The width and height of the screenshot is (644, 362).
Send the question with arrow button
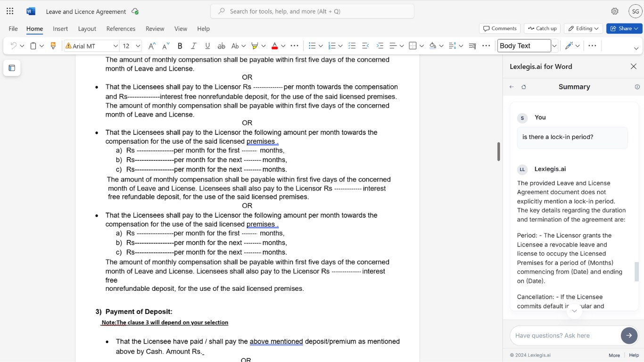[629, 335]
